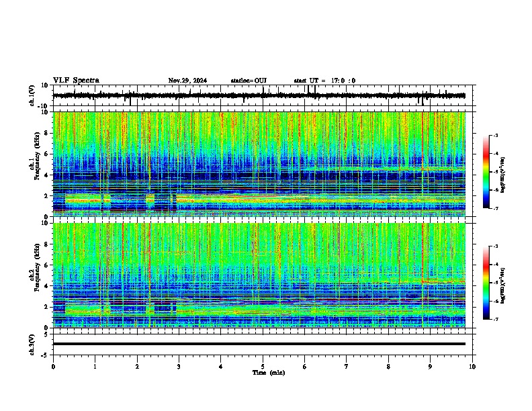
Task: Select the ch.2 spectrogram color scale bar
Action: pyautogui.click(x=486, y=283)
